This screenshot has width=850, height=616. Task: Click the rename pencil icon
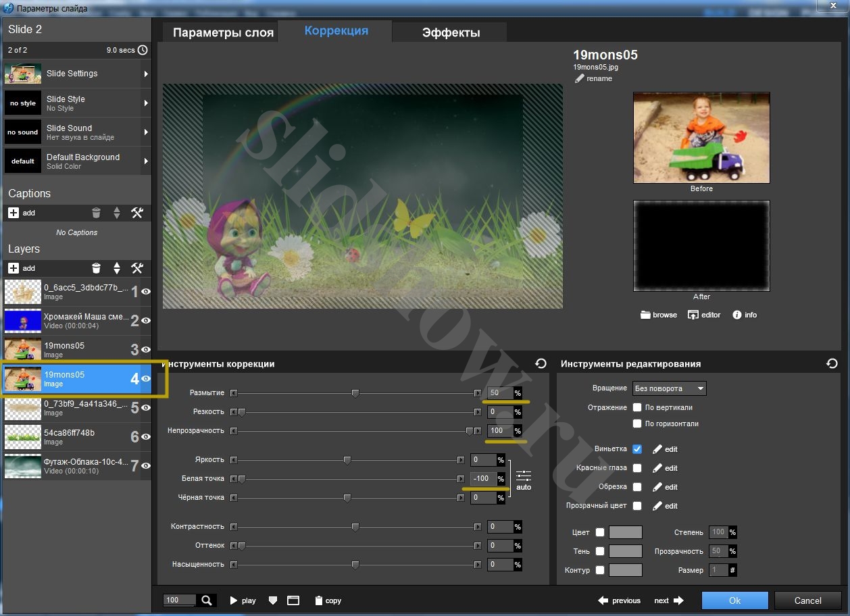[x=580, y=78]
